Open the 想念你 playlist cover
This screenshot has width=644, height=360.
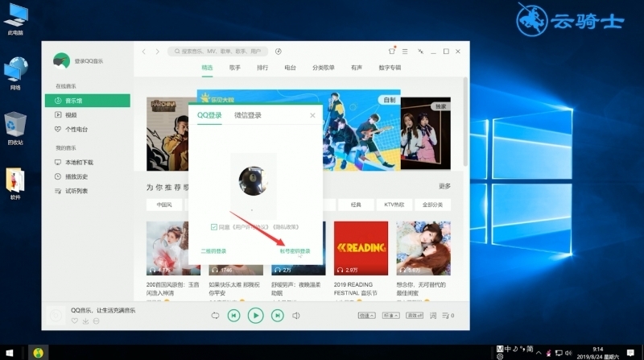point(423,248)
